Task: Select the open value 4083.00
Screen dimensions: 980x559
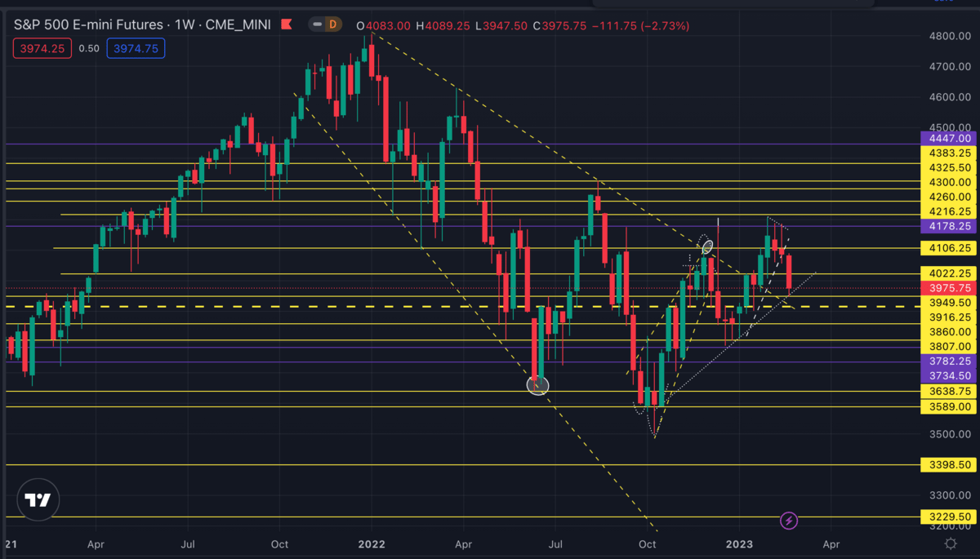Action: point(390,24)
